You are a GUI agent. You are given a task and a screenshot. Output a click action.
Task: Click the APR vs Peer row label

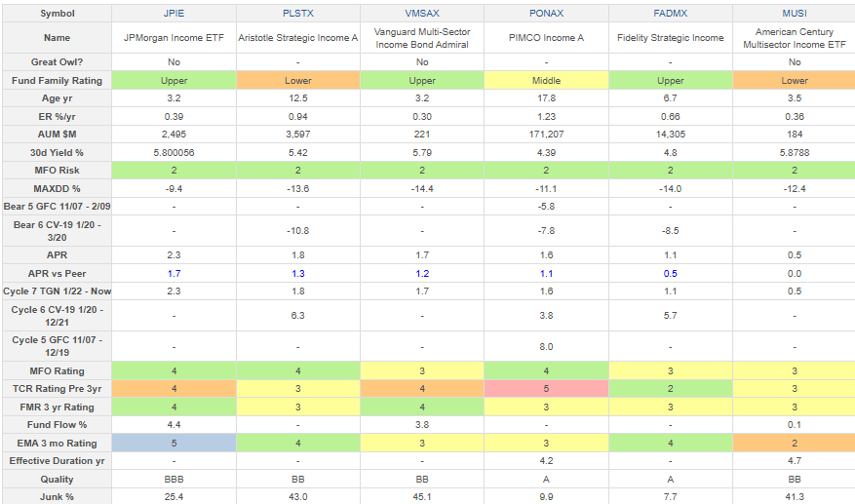(x=56, y=274)
